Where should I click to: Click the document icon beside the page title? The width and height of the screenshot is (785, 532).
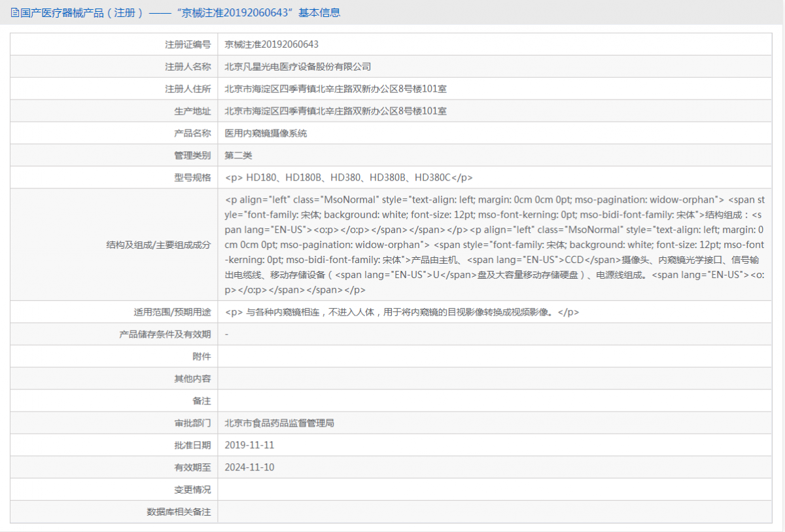tap(15, 12)
